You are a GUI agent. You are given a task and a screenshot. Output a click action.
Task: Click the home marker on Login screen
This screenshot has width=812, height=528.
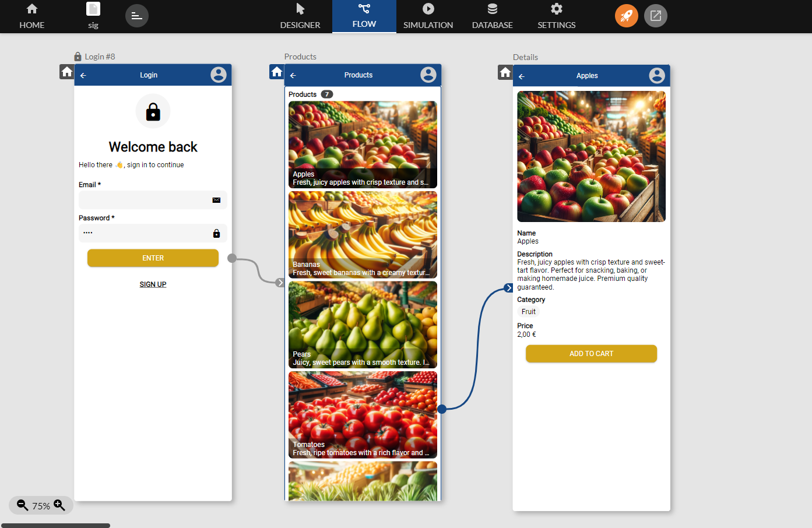point(67,72)
